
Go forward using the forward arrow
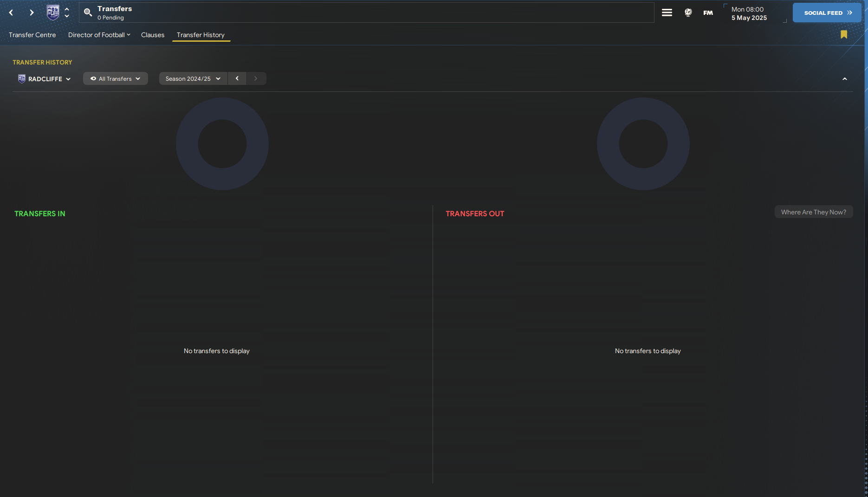click(x=32, y=13)
